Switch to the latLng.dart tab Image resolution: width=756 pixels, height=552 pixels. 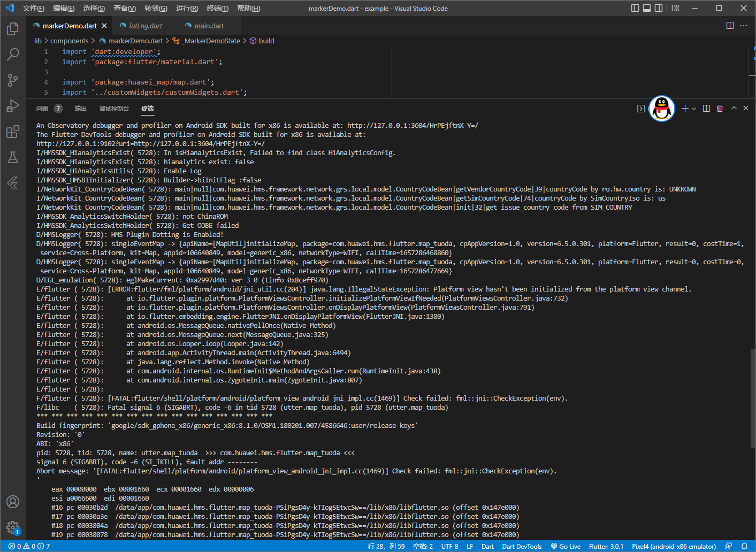[x=146, y=26]
